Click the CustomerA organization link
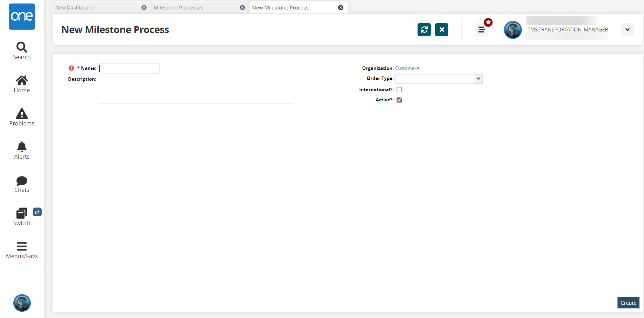The width and height of the screenshot is (644, 318). (407, 68)
